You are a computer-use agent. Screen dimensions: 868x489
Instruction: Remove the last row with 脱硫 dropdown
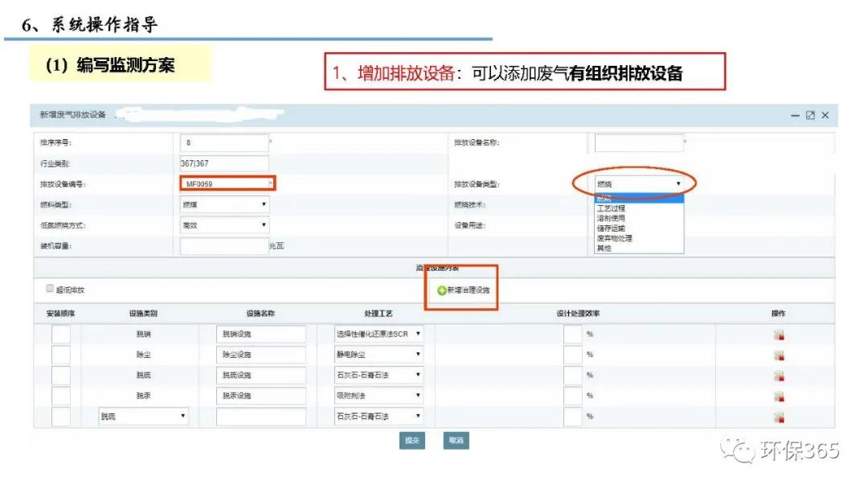(778, 417)
